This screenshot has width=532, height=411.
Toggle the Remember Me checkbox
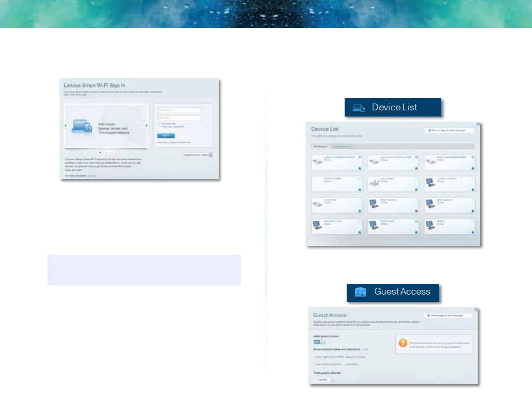159,124
